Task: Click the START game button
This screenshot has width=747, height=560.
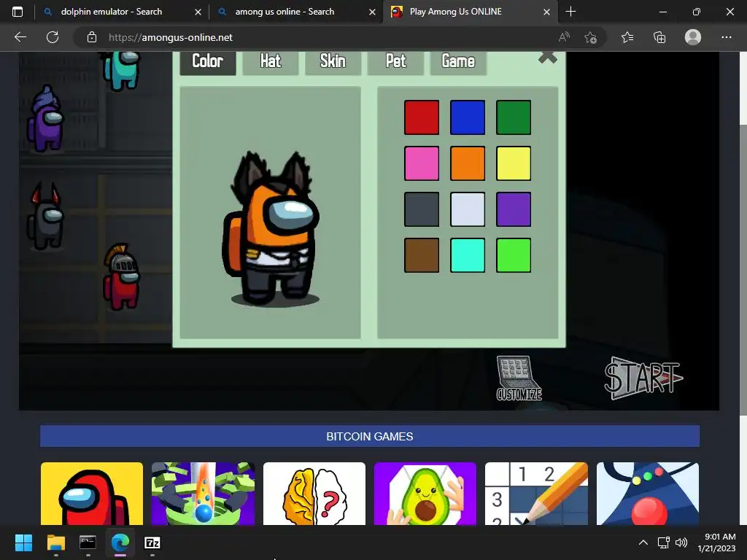Action: tap(643, 378)
